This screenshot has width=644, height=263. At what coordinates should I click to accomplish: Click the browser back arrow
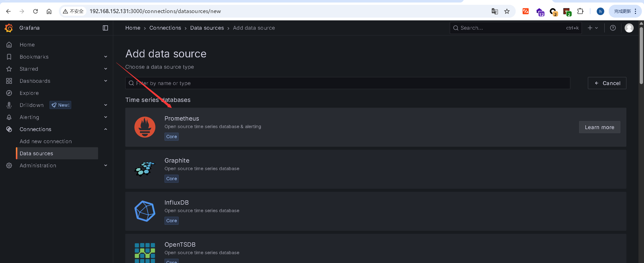point(8,11)
